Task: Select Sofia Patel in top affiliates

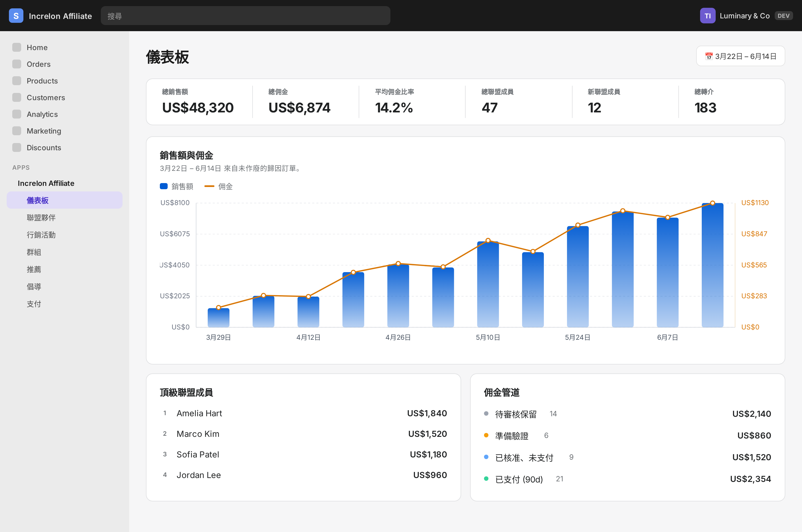Action: pos(303,455)
